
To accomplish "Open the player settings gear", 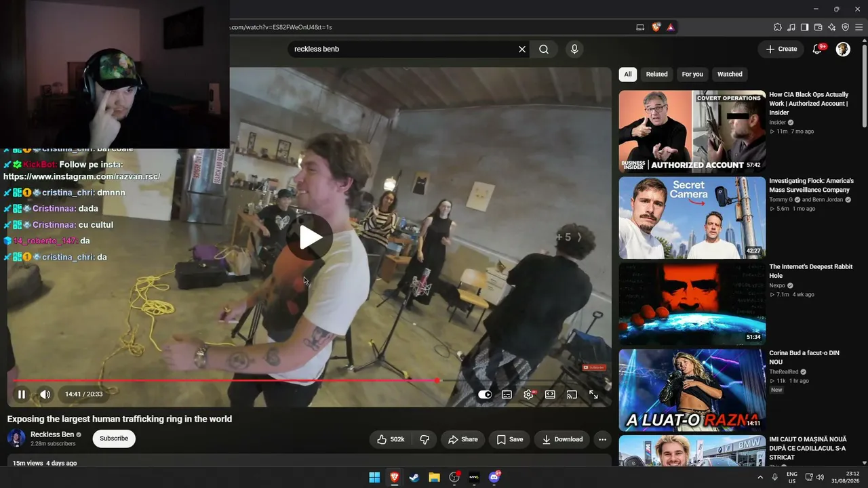I will coord(529,394).
